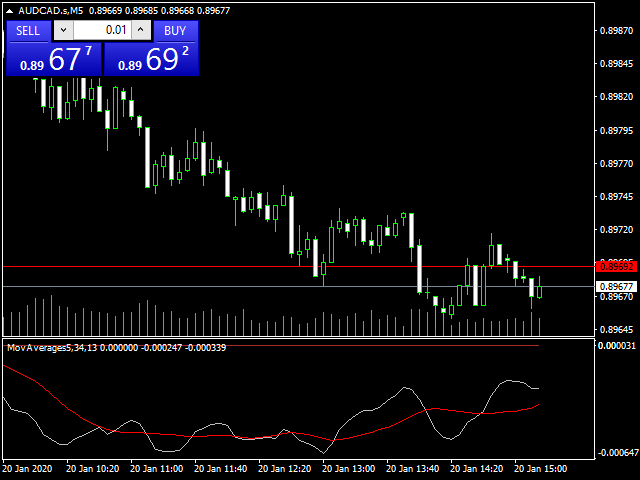The height and width of the screenshot is (480, 640).
Task: Click the OHLC values 0.89669 0.89685 text
Action: [123, 11]
